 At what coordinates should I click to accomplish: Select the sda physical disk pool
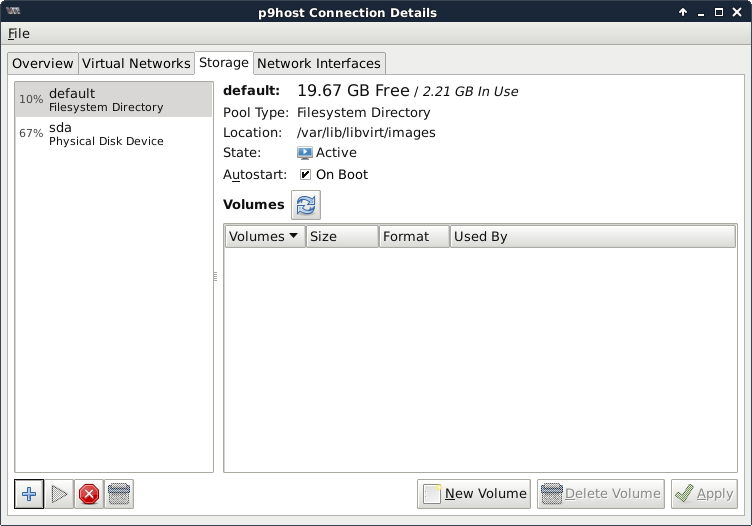113,134
